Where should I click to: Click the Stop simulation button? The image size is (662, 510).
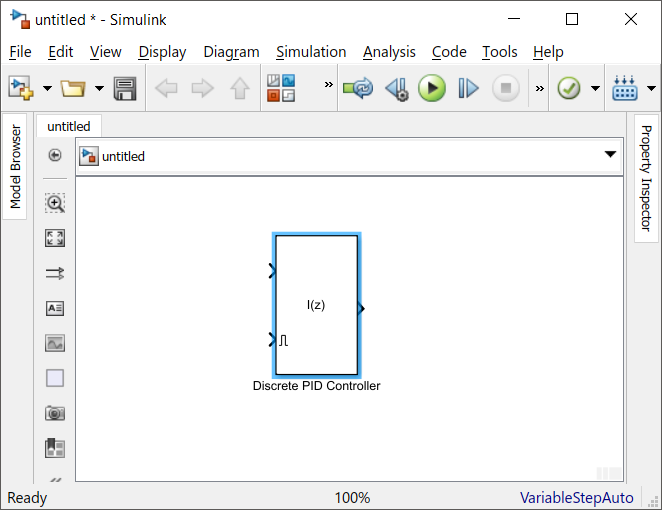click(x=506, y=88)
